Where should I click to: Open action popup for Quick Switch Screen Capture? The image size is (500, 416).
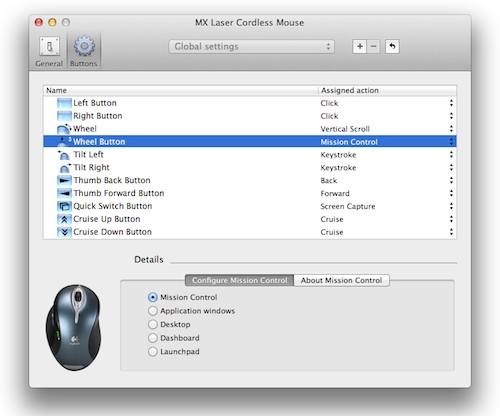click(451, 206)
